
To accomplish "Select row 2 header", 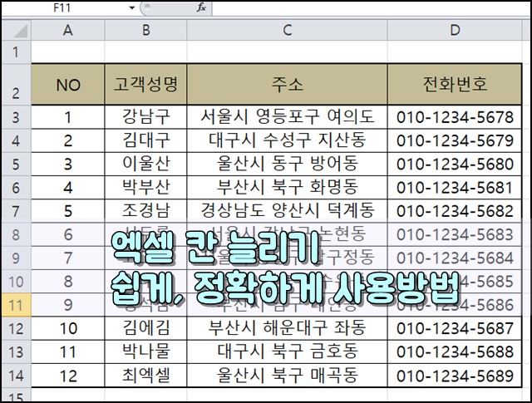I will tap(17, 84).
